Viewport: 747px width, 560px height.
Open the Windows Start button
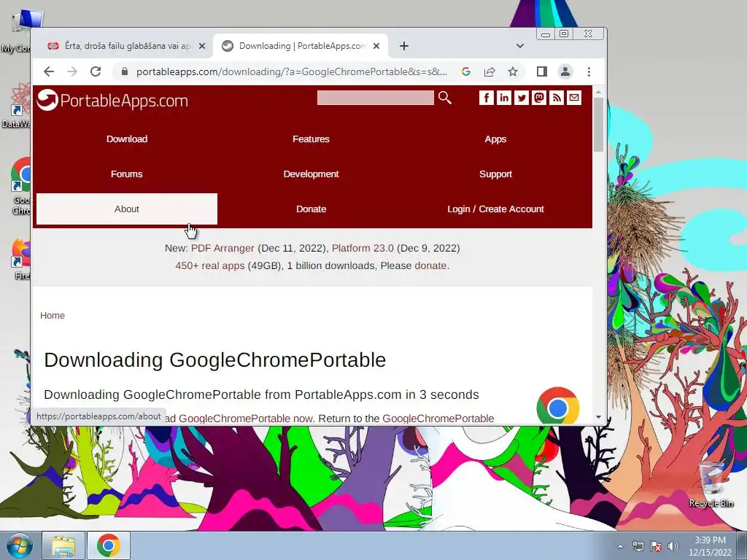(x=19, y=545)
